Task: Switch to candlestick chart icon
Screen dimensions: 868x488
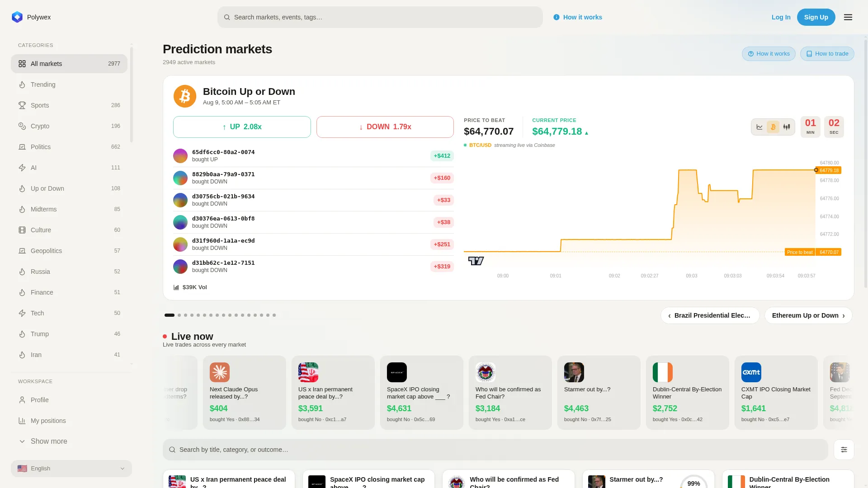Action: point(787,127)
